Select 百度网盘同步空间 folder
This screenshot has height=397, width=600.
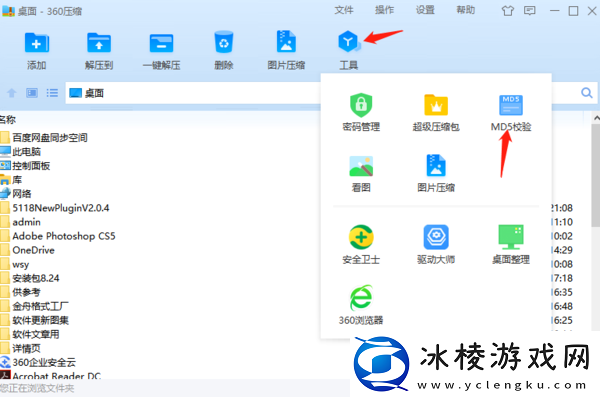tap(44, 137)
